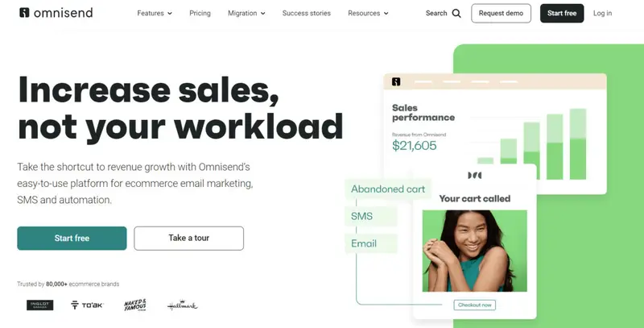Click the brand logo above 'Your cart called'
The height and width of the screenshot is (328, 644).
point(475,176)
